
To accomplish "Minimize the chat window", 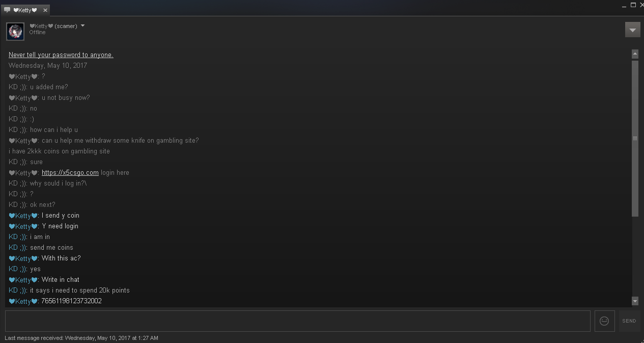I will tap(624, 6).
